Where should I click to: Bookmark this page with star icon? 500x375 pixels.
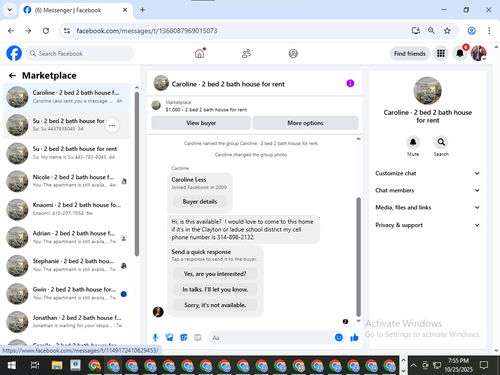(447, 31)
